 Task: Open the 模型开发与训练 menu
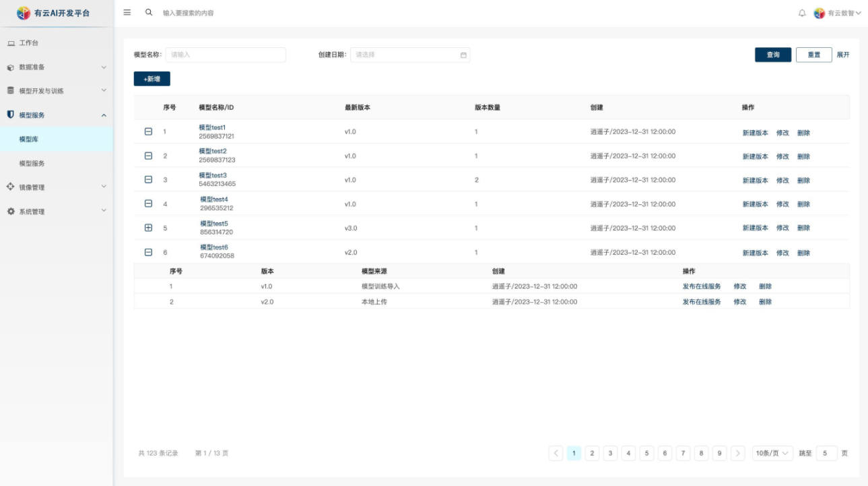coord(57,91)
